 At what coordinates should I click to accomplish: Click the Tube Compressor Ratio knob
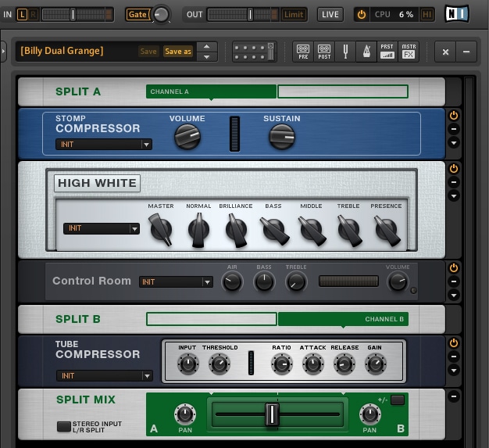pyautogui.click(x=282, y=364)
